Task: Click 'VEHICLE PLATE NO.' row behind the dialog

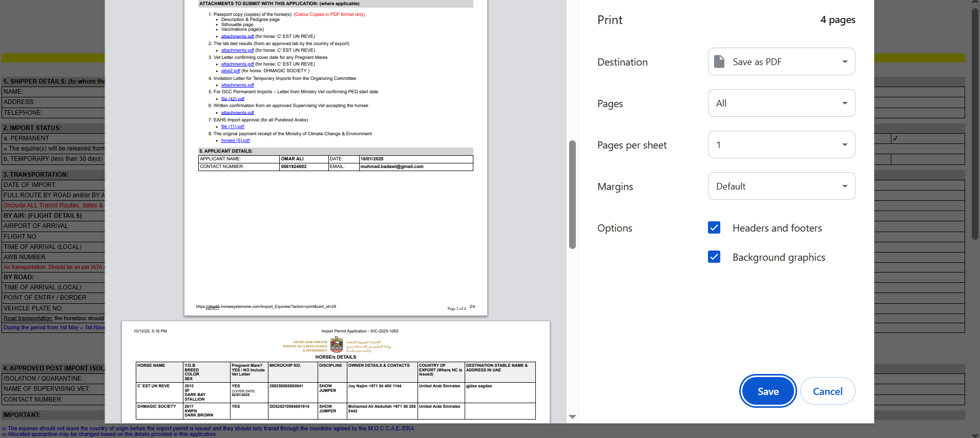Action: tap(53, 308)
